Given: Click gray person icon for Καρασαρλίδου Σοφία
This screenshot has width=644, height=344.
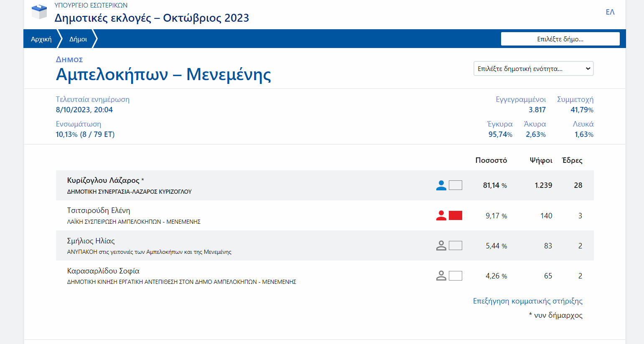Looking at the screenshot, I should point(441,276).
